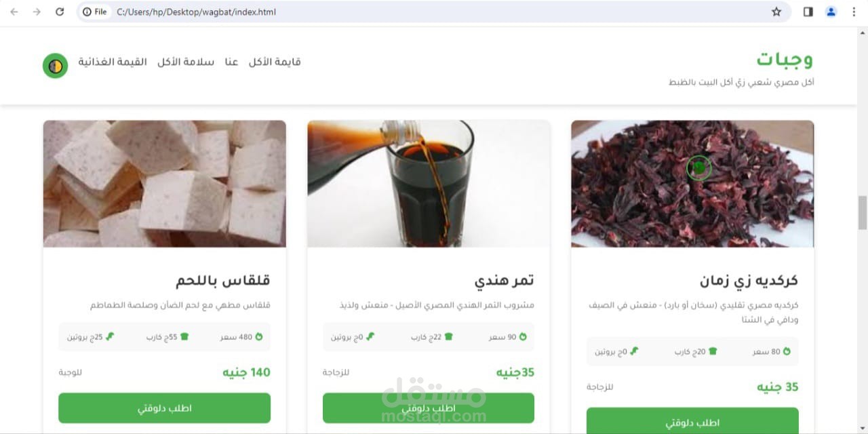
Task: Reload the page with the refresh icon
Action: click(x=60, y=12)
